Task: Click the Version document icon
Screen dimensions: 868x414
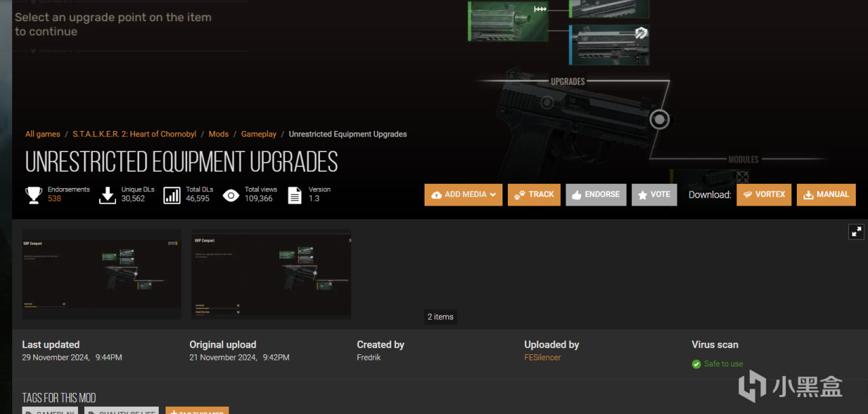Action: coord(295,195)
